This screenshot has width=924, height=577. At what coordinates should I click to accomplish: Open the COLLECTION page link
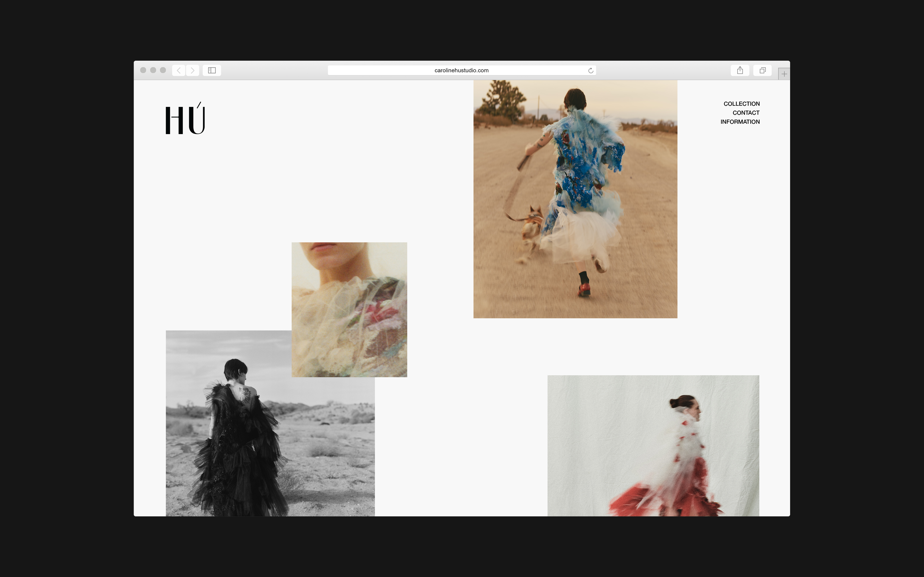click(742, 104)
